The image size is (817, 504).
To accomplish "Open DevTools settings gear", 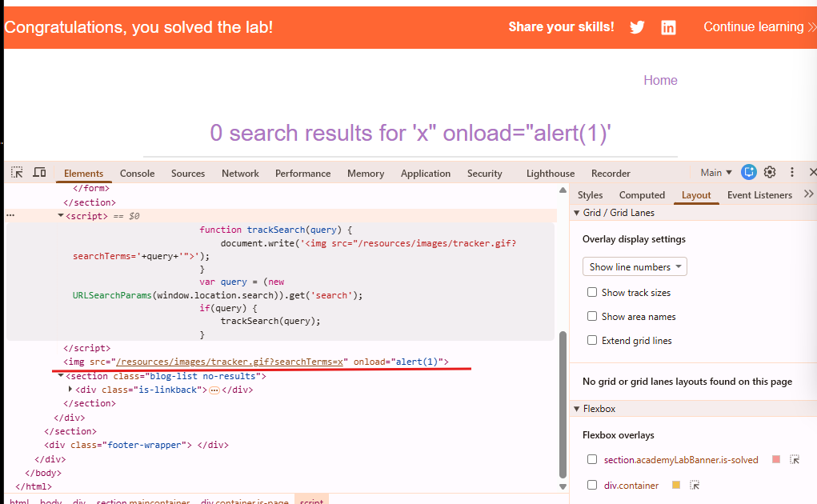I will point(770,172).
